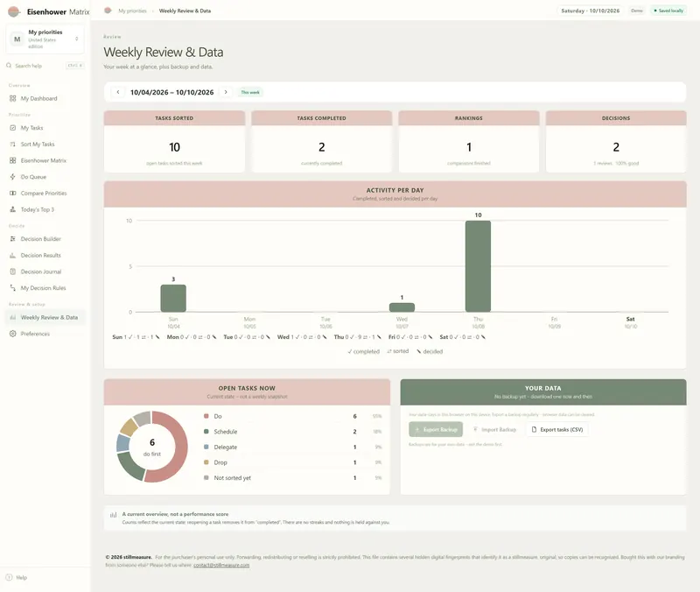This screenshot has width=700, height=592.
Task: Click the Do Queue lightning icon
Action: (12, 177)
